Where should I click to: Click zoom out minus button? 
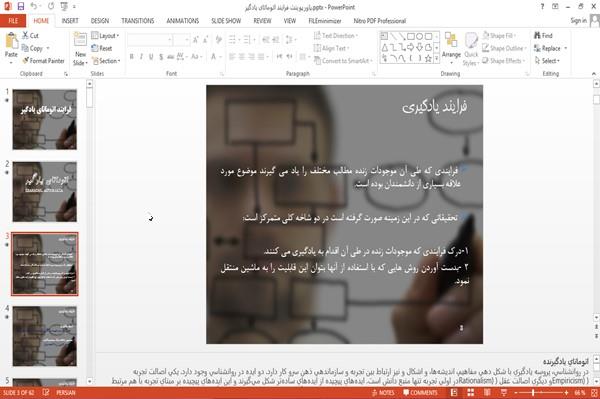click(516, 393)
